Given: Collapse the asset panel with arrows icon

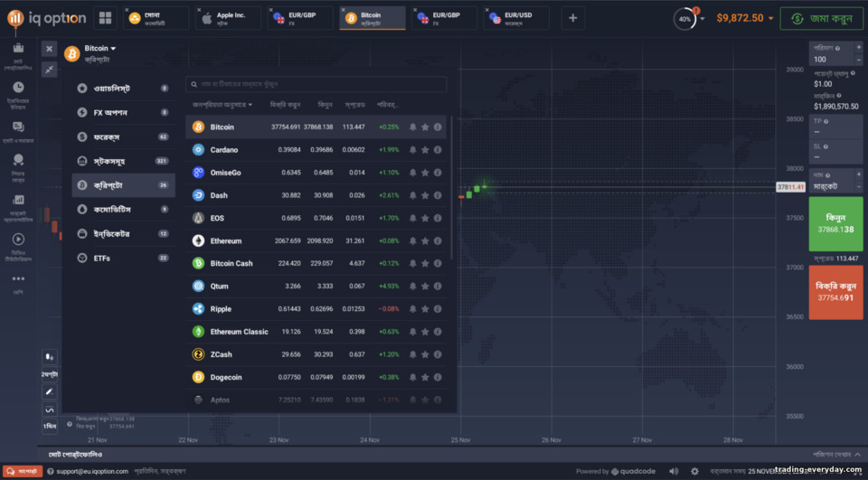Looking at the screenshot, I should tap(49, 70).
